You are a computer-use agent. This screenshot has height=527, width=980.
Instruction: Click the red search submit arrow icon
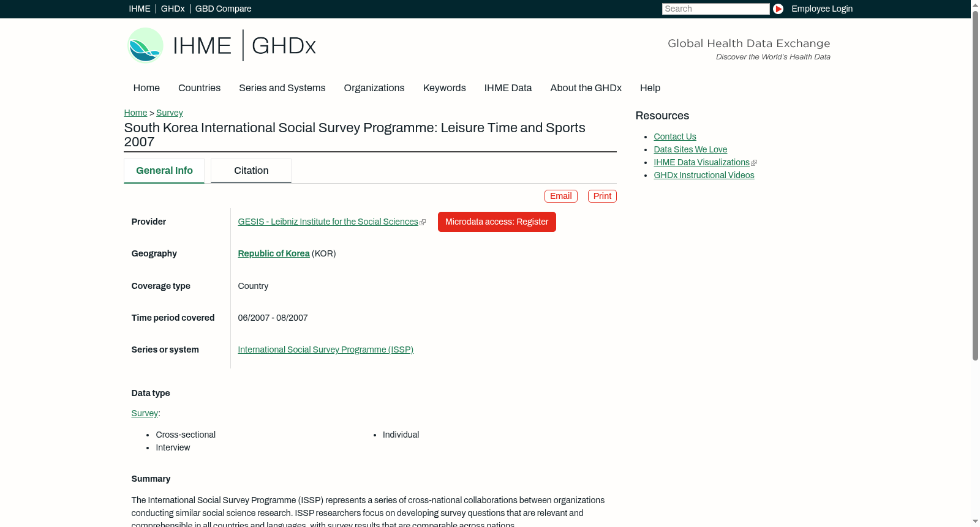pyautogui.click(x=778, y=9)
